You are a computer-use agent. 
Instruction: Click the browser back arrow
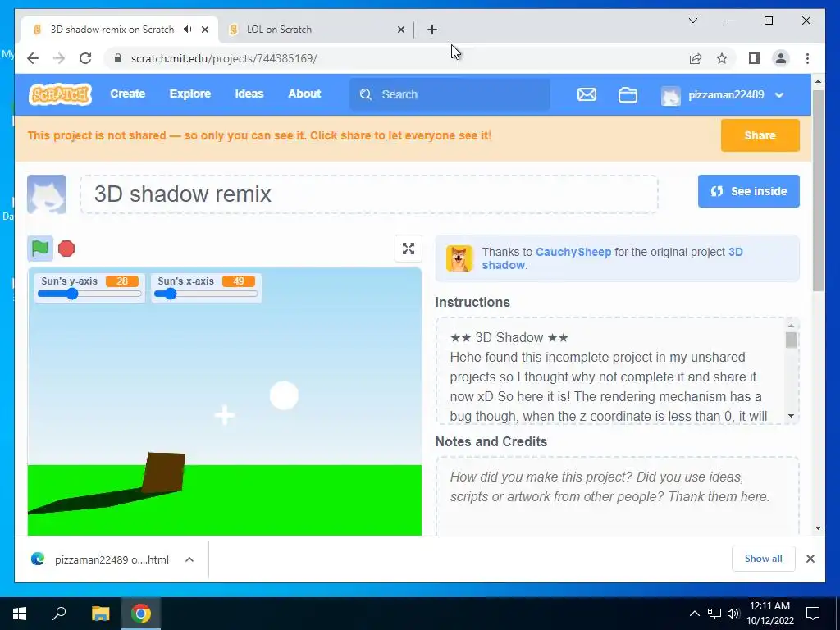pos(33,58)
